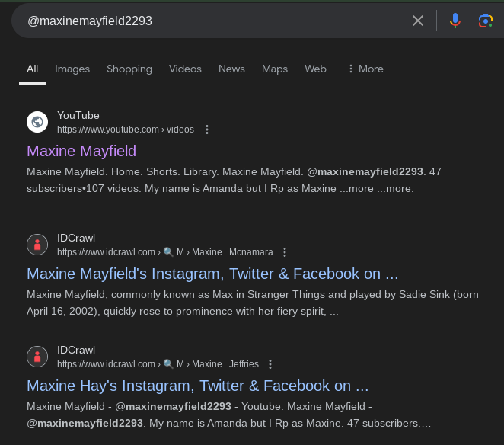Image resolution: width=504 pixels, height=445 pixels.
Task: Select the All tab
Action: 33,69
